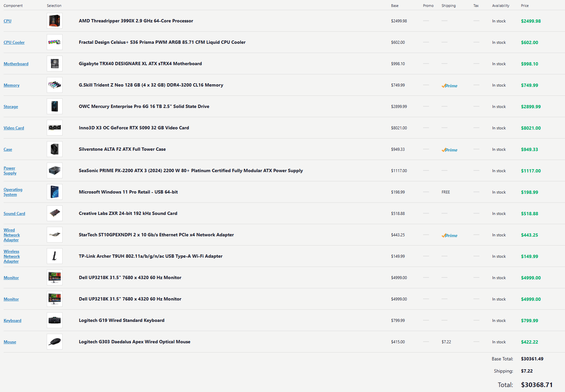The image size is (565, 392).
Task: View the Gigabyte TRX40 motherboard thumbnail
Action: pos(55,64)
